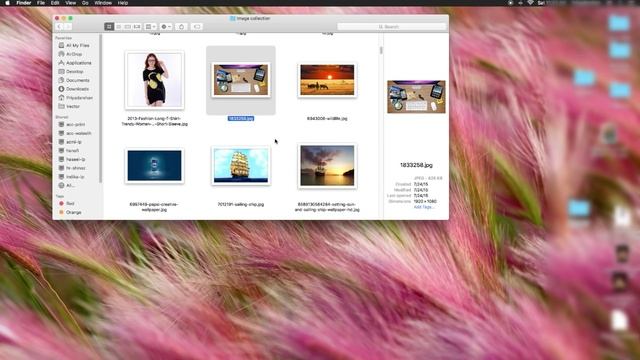The height and width of the screenshot is (360, 640).
Task: Go forward with the Finder forward arrow
Action: pos(68,27)
